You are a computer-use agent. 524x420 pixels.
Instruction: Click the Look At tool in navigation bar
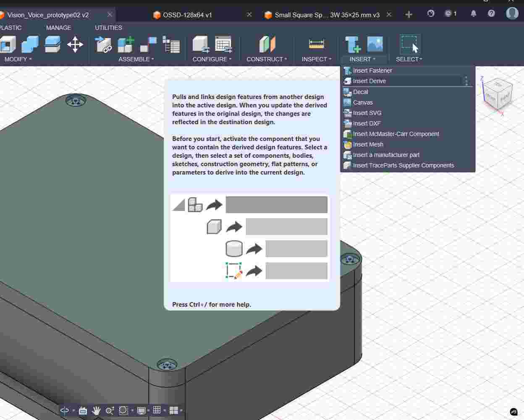[83, 410]
